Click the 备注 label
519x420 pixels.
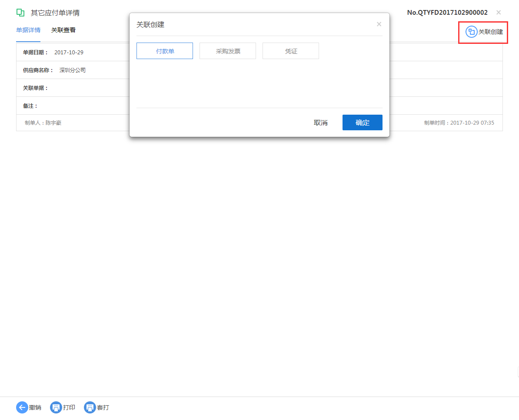pyautogui.click(x=30, y=106)
